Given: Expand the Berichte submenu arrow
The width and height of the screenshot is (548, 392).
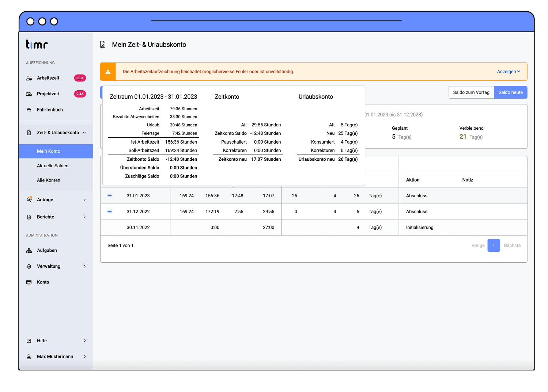Looking at the screenshot, I should (85, 217).
